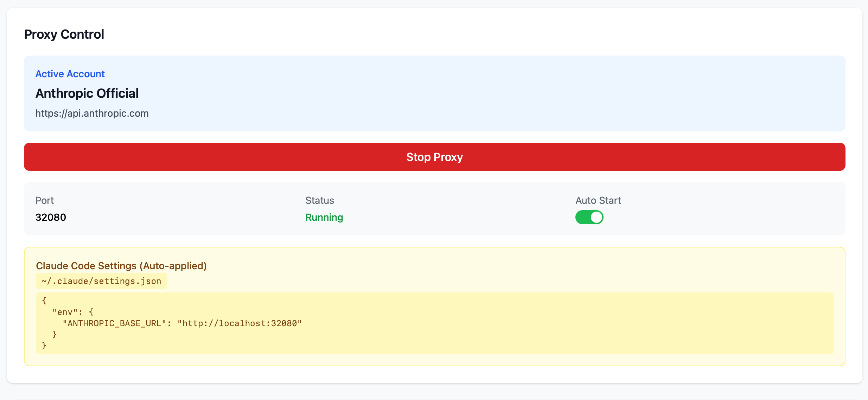Toggle the Auto Start switch off

click(589, 217)
